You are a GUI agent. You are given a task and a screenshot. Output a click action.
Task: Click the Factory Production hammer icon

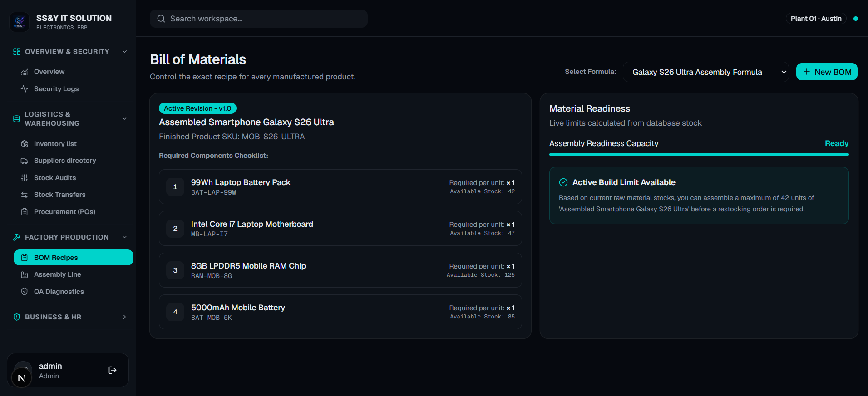tap(17, 237)
